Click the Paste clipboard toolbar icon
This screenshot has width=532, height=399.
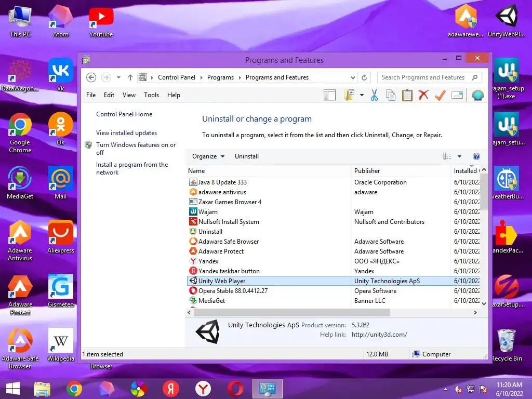tap(407, 96)
